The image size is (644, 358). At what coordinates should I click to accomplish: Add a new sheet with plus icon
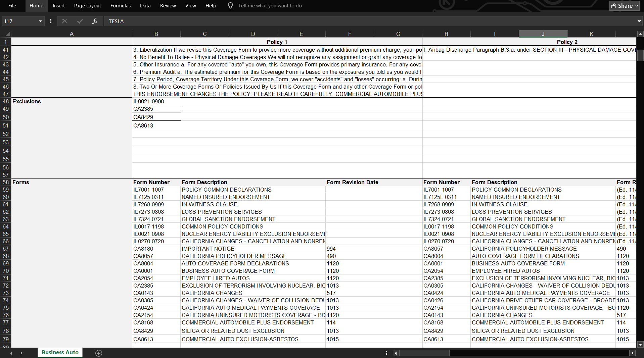point(99,353)
